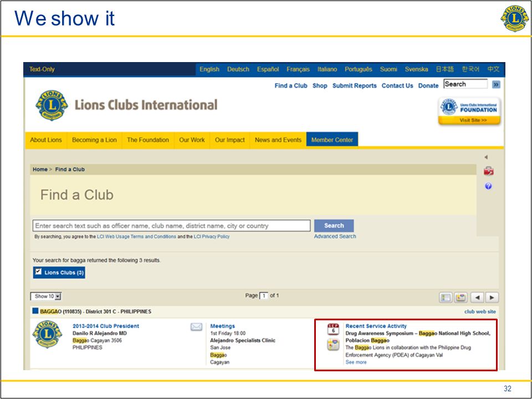Open the News and Events menu
This screenshot has height=399, width=532.
pos(278,140)
